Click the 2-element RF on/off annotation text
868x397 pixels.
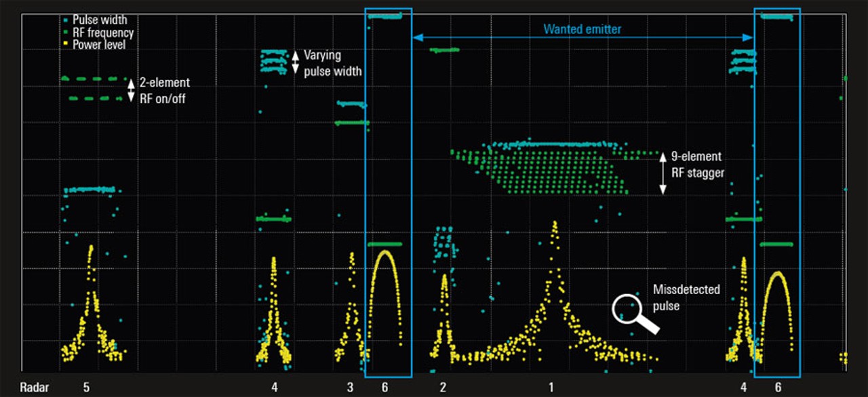click(x=164, y=89)
